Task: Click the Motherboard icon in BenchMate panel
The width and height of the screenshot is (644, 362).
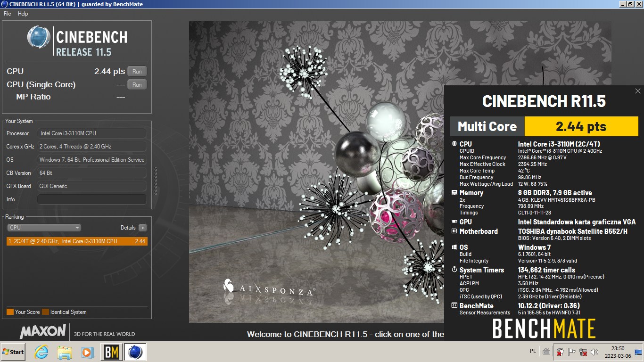Action: 454,231
